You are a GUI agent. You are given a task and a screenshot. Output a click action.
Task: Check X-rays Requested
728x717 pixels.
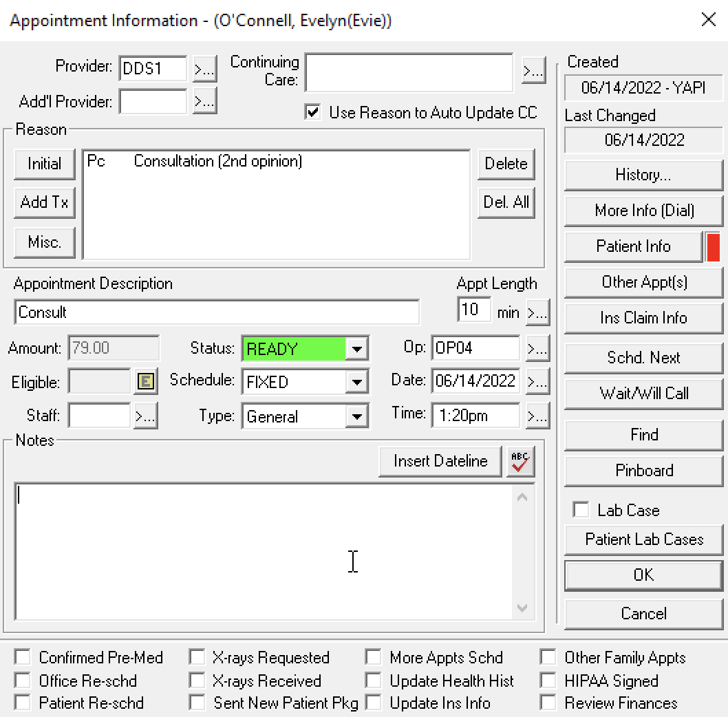197,657
